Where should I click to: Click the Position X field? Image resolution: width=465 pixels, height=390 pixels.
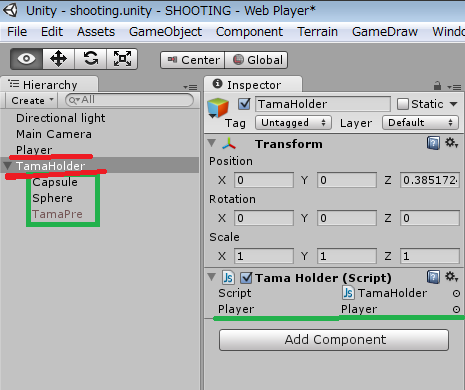pyautogui.click(x=264, y=180)
